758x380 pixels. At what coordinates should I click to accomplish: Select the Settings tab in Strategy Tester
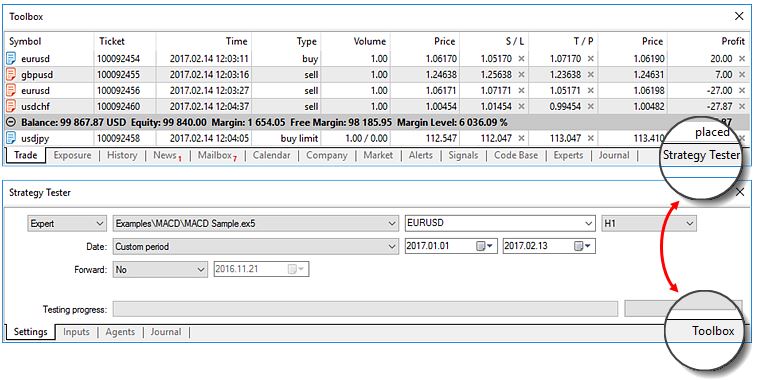pyautogui.click(x=30, y=332)
